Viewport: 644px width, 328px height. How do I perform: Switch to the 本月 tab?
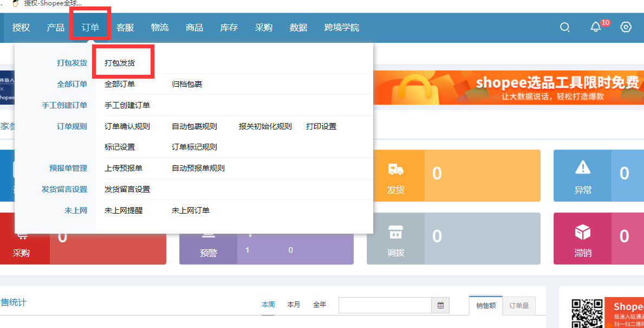pos(294,305)
